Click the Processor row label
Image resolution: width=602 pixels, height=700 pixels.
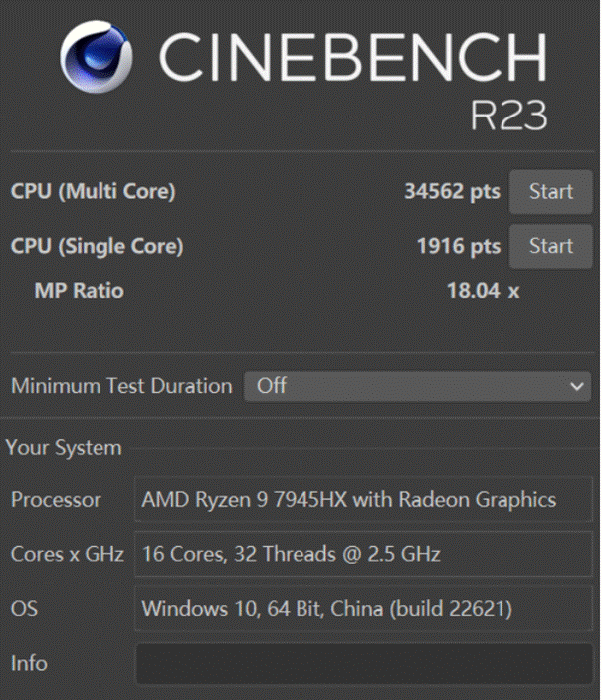click(56, 500)
